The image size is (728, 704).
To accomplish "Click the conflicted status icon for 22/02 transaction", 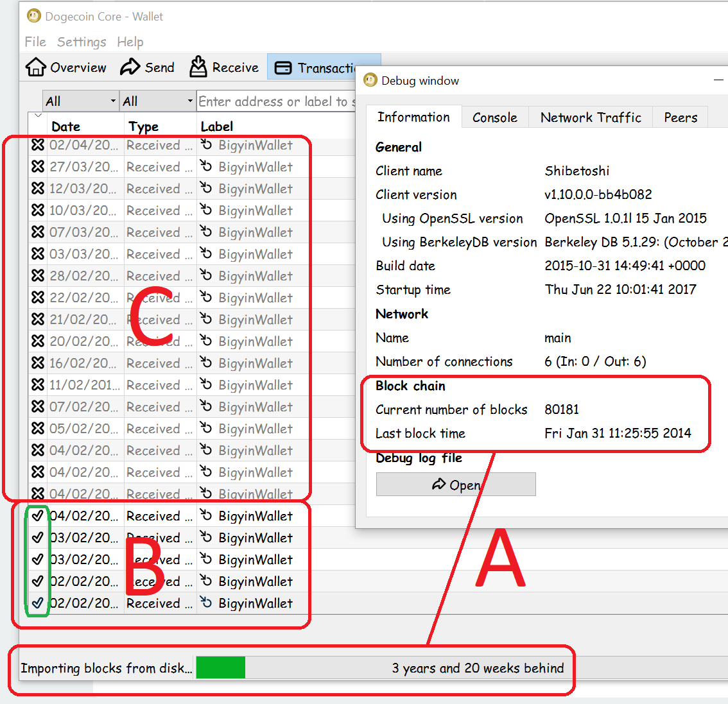I will click(x=38, y=298).
